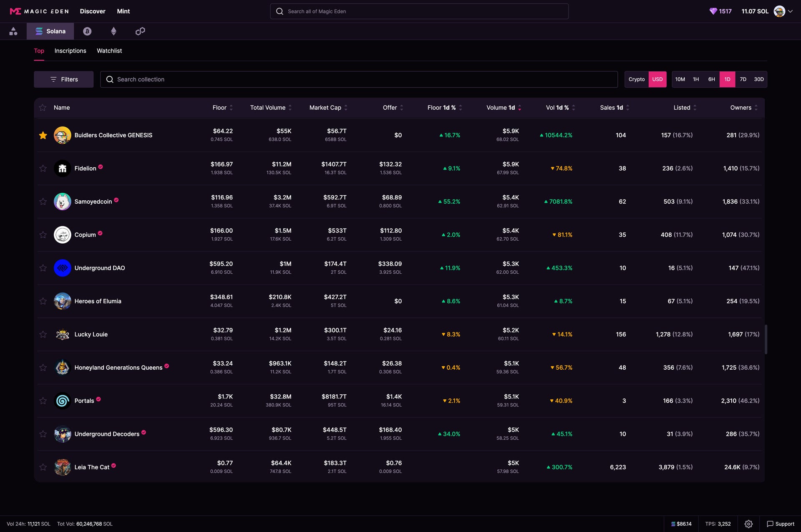Add Portals to the watchlist
Viewport: 801px width, 532px height.
pyautogui.click(x=43, y=401)
